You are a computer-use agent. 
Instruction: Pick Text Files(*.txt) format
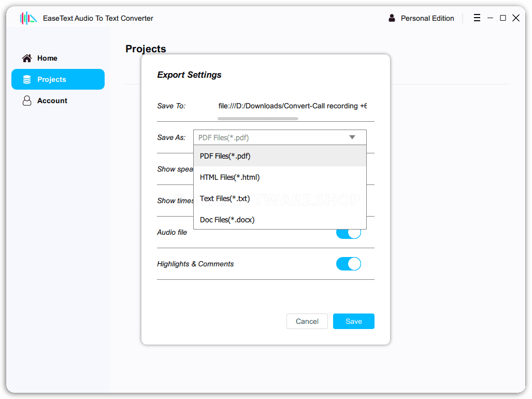pyautogui.click(x=280, y=198)
